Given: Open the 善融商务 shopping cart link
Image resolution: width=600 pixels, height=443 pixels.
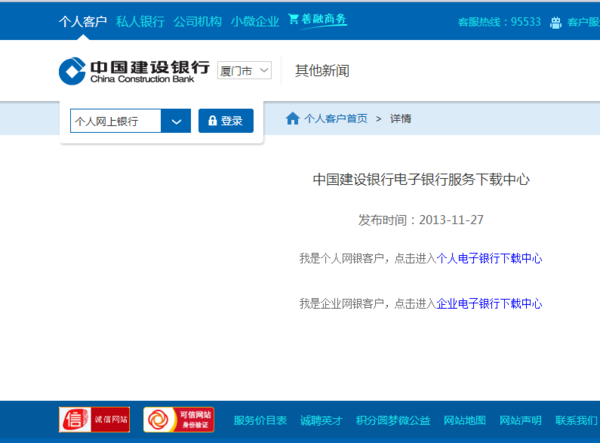Looking at the screenshot, I should pos(318,20).
